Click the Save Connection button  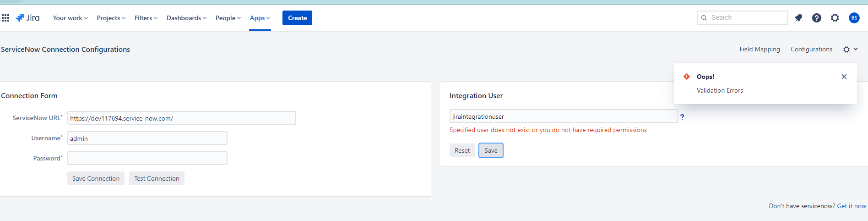[x=96, y=178]
